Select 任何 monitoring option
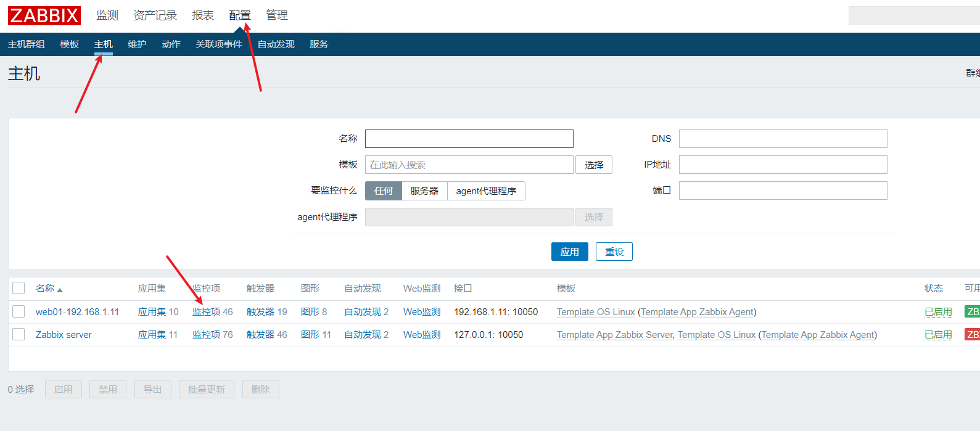 pyautogui.click(x=384, y=191)
